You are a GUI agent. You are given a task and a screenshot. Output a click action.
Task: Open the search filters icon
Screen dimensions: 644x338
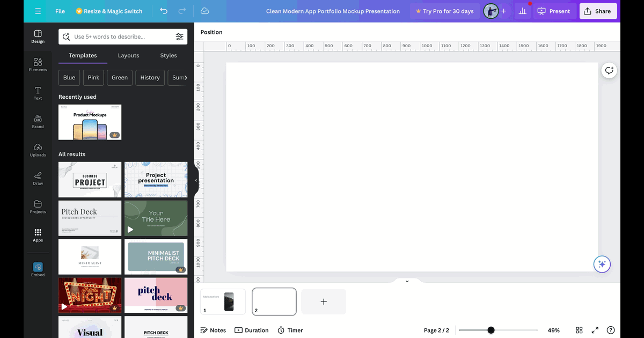pyautogui.click(x=179, y=36)
